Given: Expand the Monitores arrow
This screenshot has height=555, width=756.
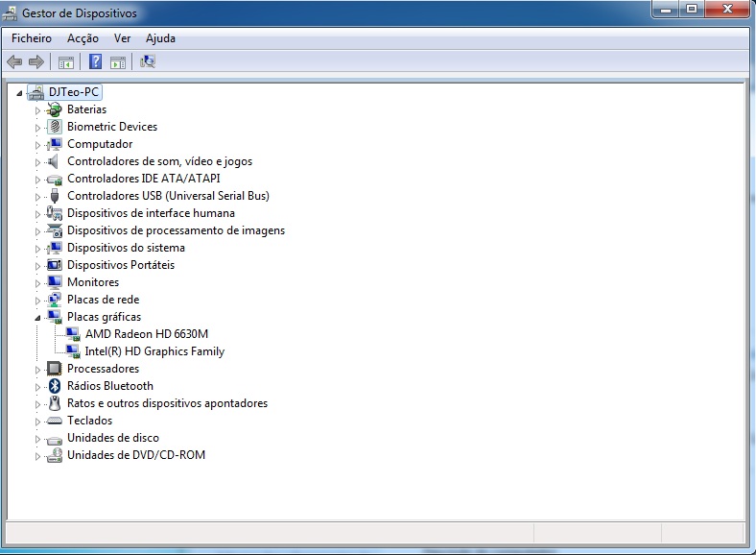Looking at the screenshot, I should 37,283.
